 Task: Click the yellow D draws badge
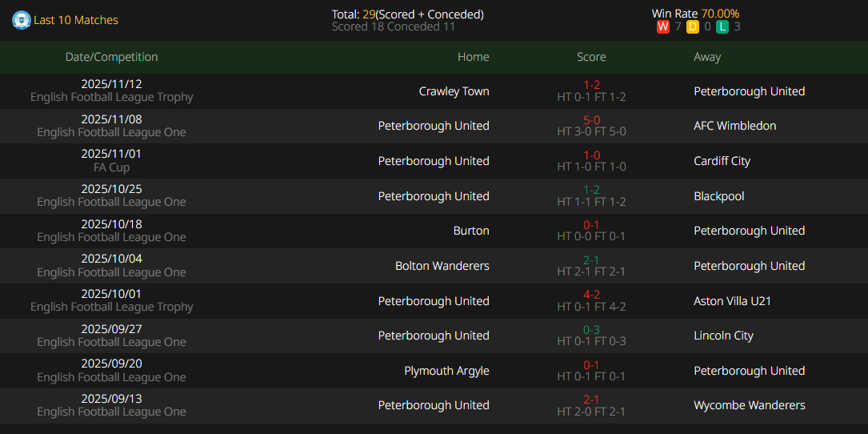[692, 27]
